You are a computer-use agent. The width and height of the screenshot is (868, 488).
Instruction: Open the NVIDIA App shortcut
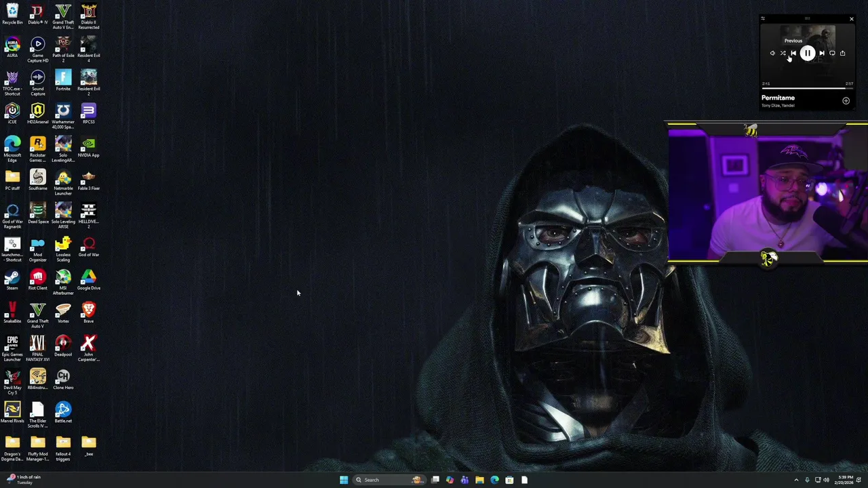point(88,147)
